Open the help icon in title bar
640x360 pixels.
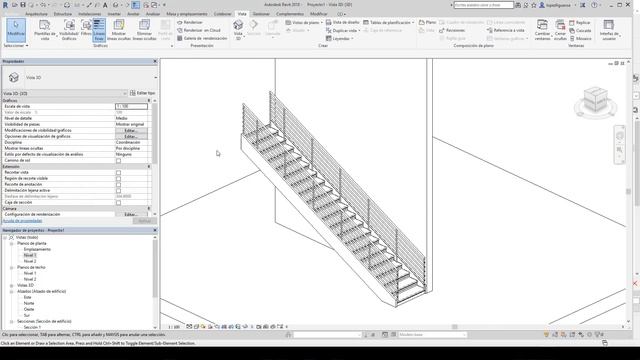click(x=594, y=5)
